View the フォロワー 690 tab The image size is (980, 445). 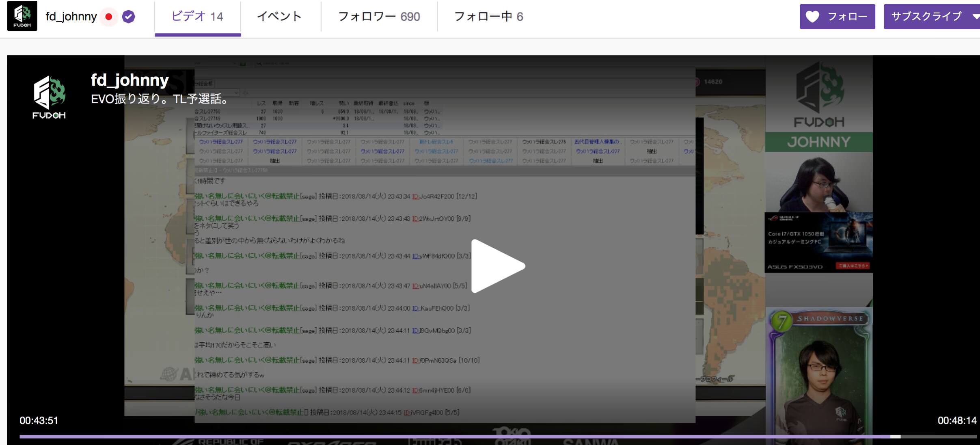[x=379, y=17]
